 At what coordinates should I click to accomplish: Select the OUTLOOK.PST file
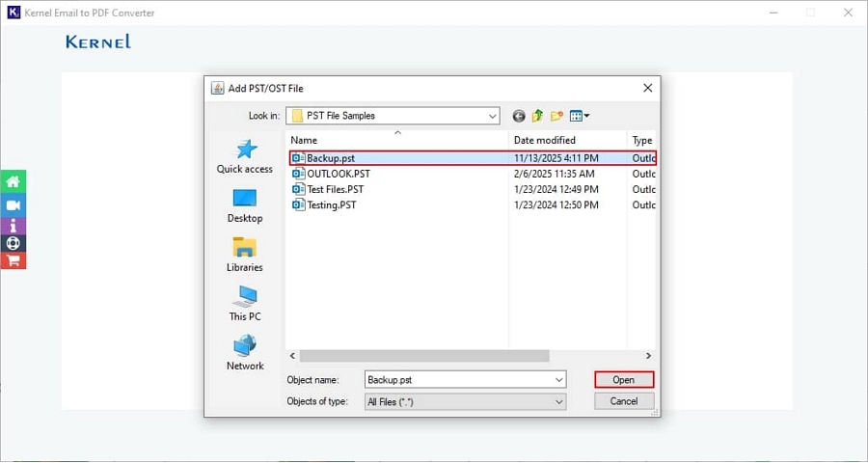[x=338, y=174]
